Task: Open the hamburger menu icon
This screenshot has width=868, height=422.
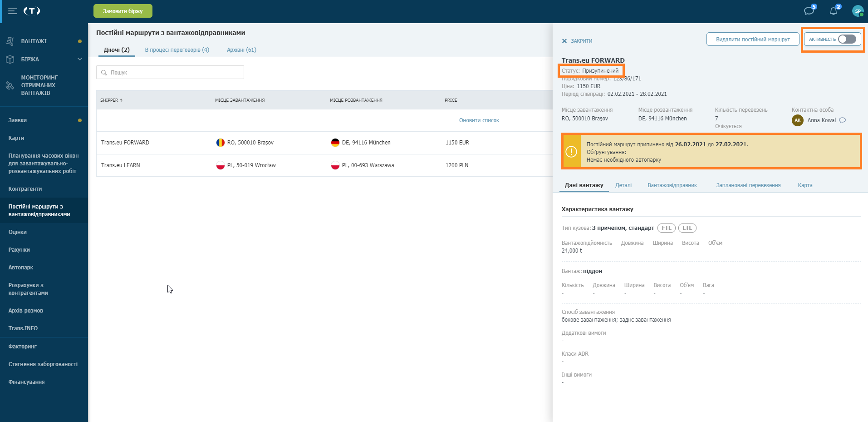Action: coord(13,11)
